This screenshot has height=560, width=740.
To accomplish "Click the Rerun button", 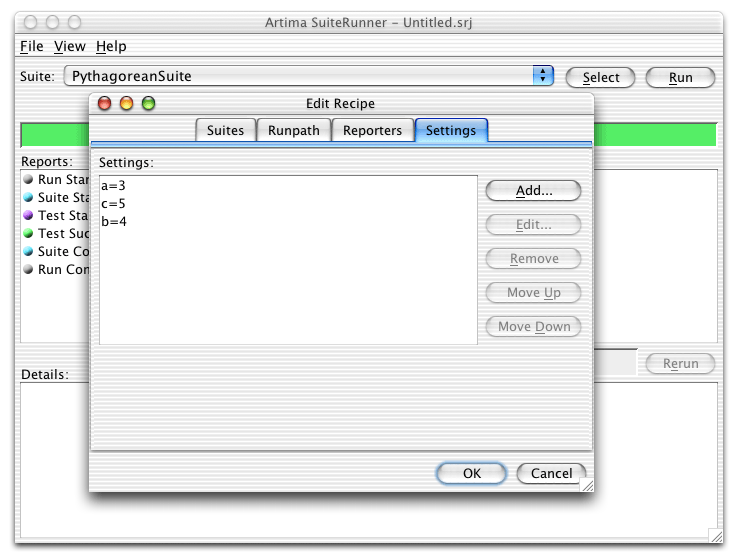I will point(680,363).
